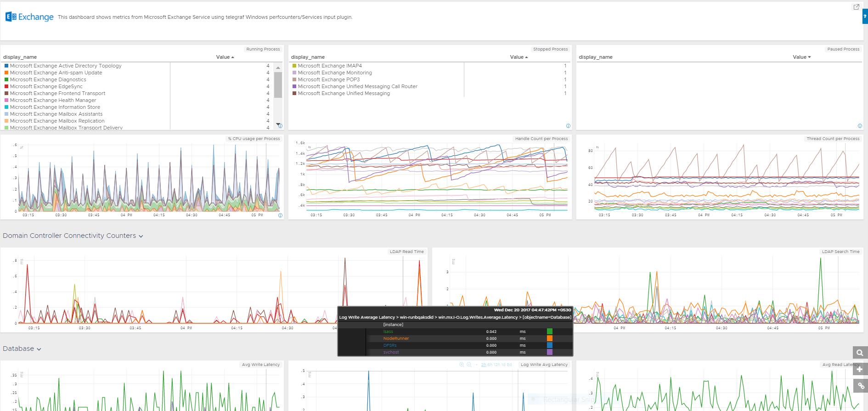Open the blue help question mark tab
The image size is (868, 411).
(865, 16)
